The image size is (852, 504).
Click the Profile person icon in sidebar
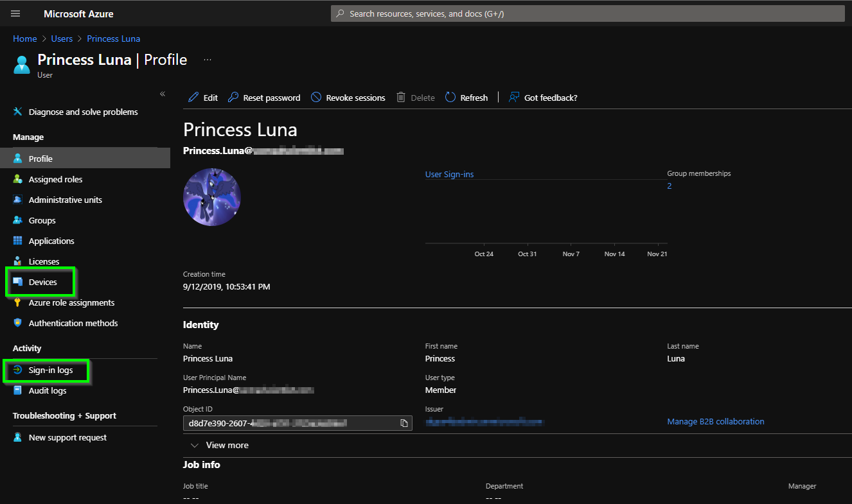[x=18, y=159]
